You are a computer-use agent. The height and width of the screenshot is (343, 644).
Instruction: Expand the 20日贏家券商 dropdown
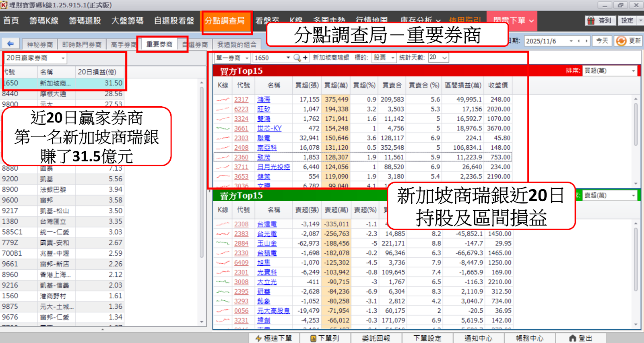(63, 58)
